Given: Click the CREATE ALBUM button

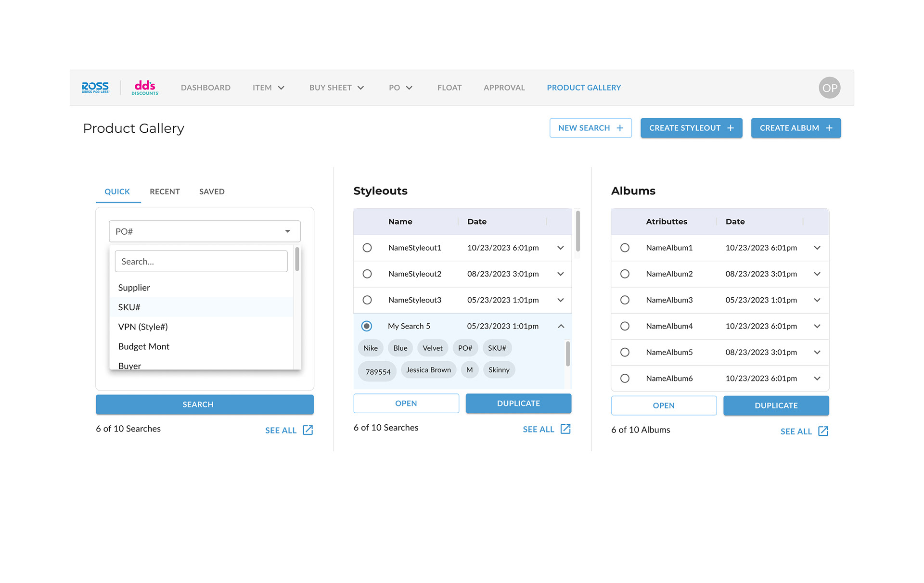Looking at the screenshot, I should (x=796, y=128).
